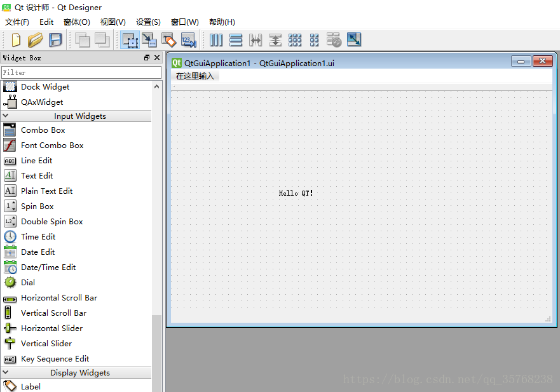Click the New form toolbar icon
Viewport: 560px width, 392px height.
point(16,40)
